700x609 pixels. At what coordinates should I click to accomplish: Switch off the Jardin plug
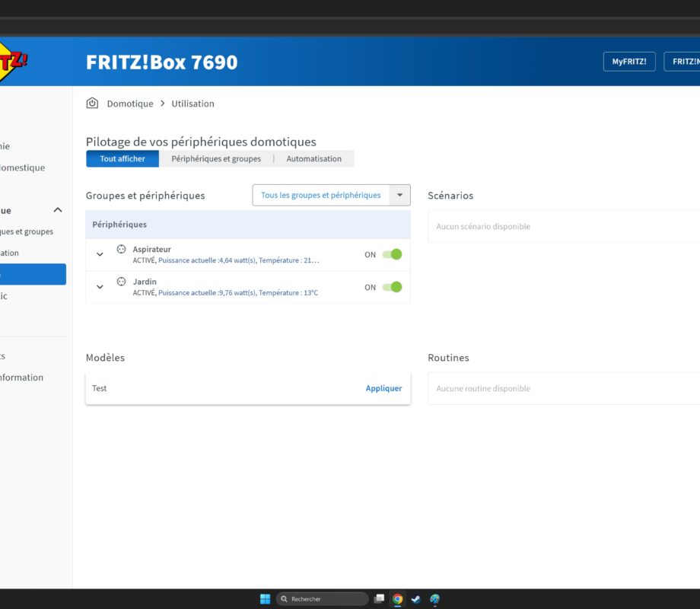click(x=393, y=287)
